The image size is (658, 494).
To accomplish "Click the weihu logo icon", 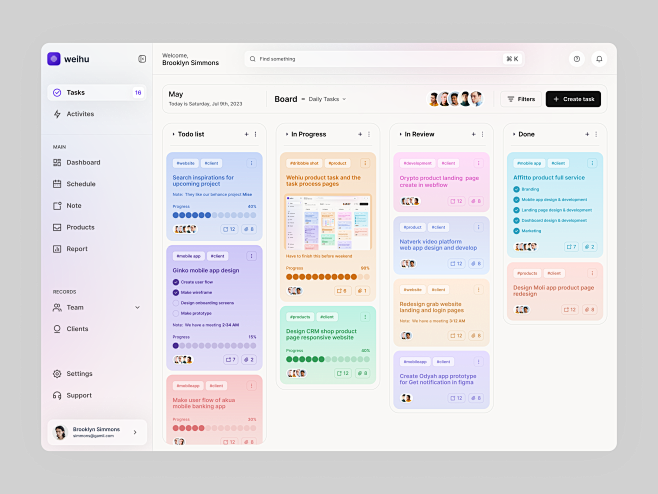I will point(54,59).
